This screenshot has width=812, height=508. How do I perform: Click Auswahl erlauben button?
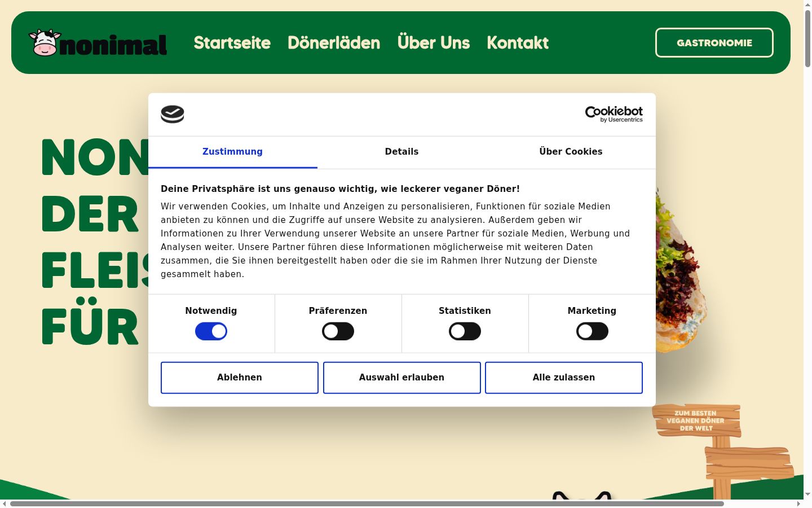click(402, 378)
